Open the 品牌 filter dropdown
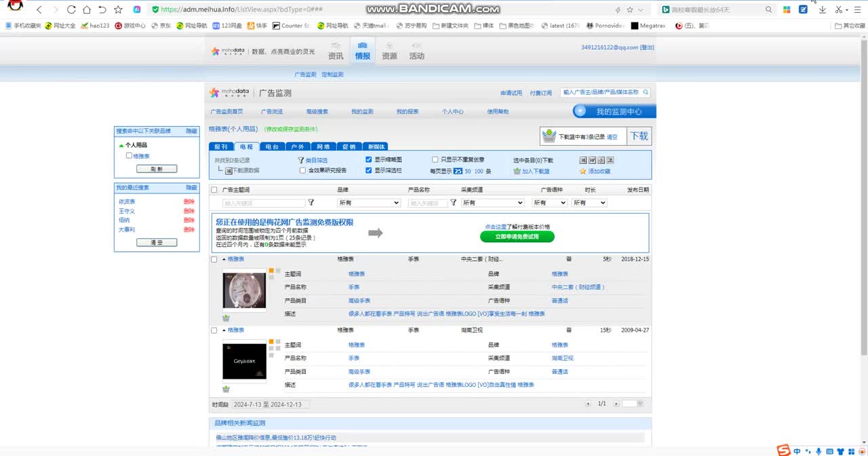This screenshot has height=456, width=868. pos(369,203)
